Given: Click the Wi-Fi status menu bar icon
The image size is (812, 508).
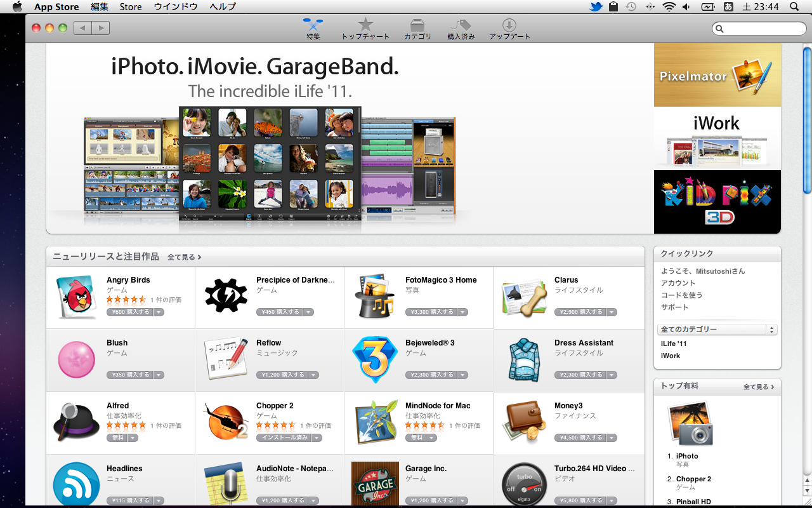Looking at the screenshot, I should click(x=669, y=7).
